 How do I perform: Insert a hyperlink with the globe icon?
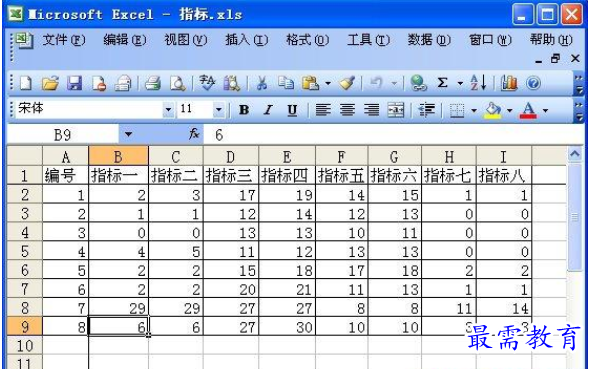coord(418,83)
